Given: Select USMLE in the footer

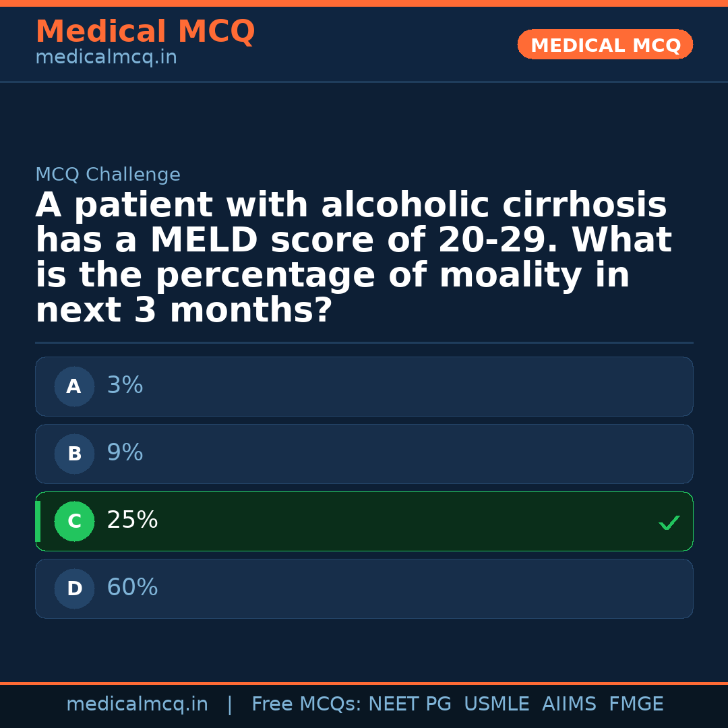Looking at the screenshot, I should pyautogui.click(x=496, y=704).
